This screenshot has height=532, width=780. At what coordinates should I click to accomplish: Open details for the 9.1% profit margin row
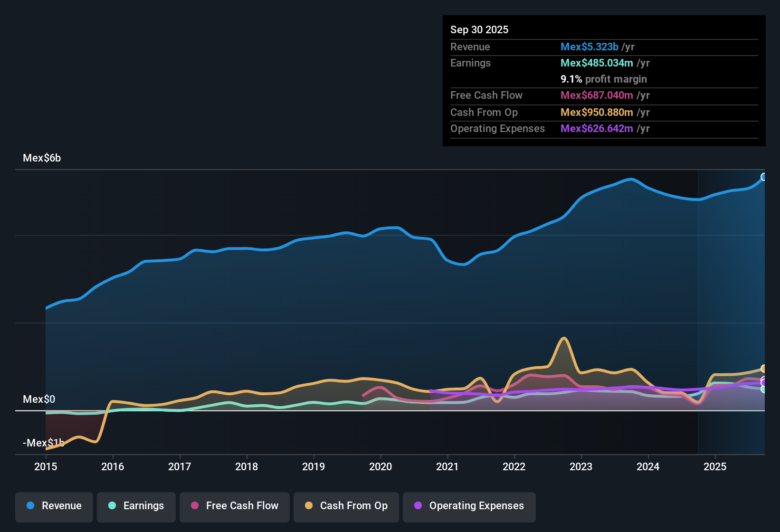tap(603, 79)
